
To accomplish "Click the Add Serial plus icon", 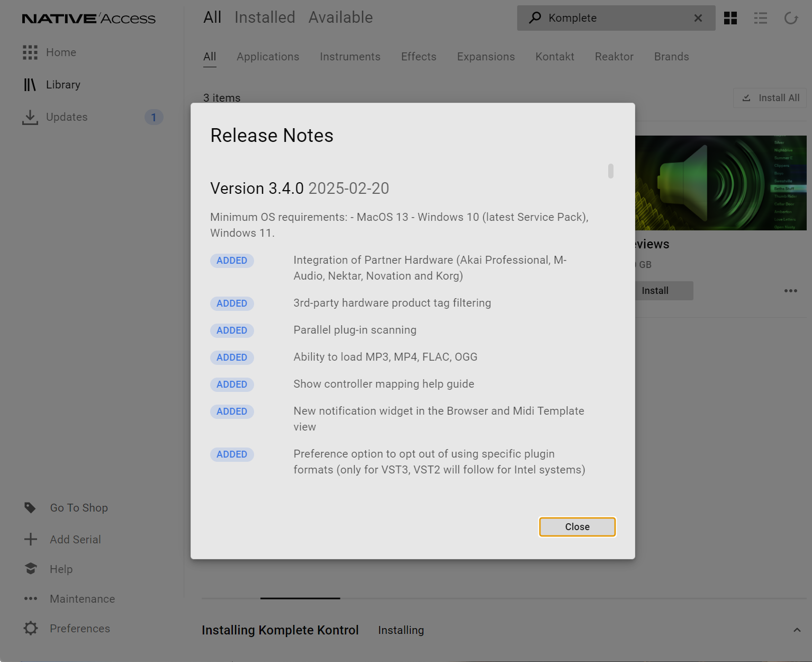I will [x=31, y=539].
